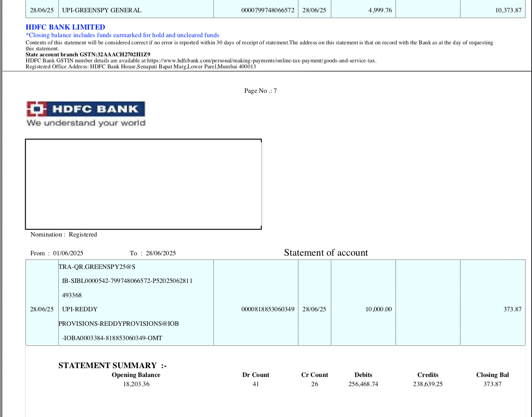Click the Dr Count value 41

pos(256,384)
